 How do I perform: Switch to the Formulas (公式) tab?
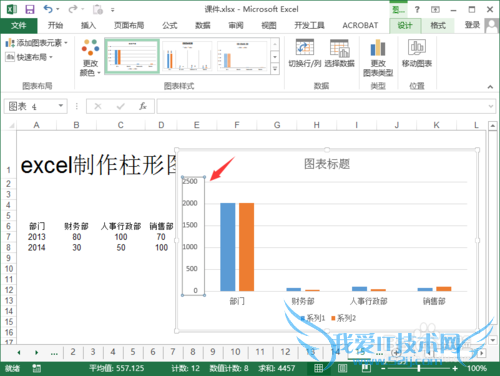click(x=170, y=26)
